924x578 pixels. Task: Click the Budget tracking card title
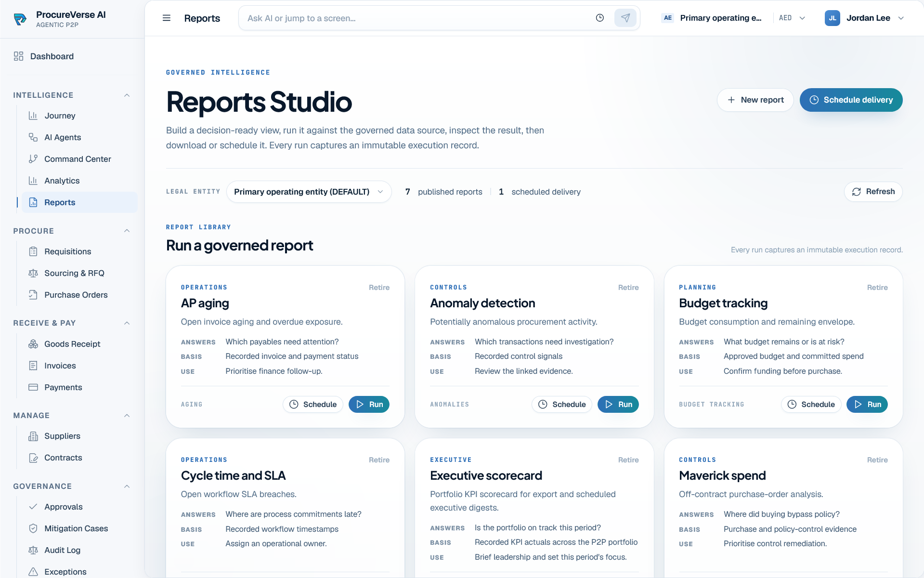(723, 303)
